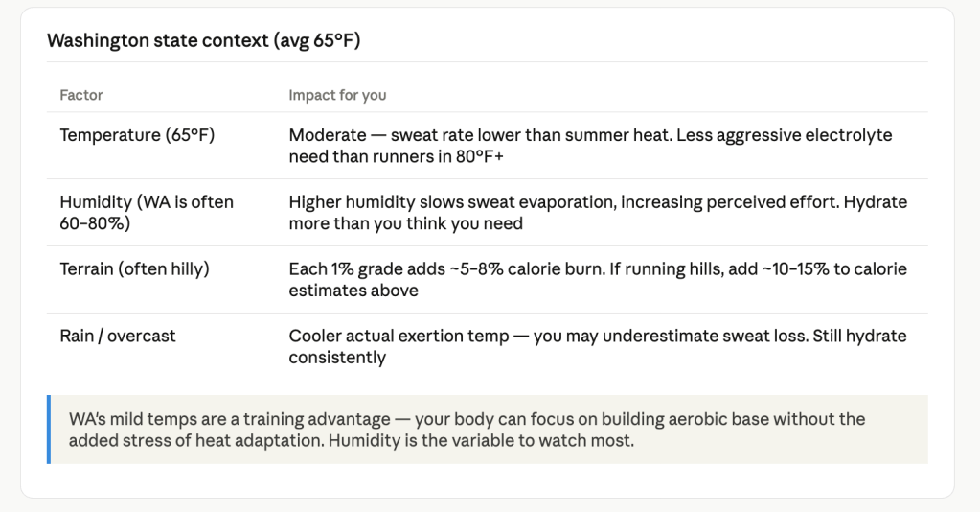Click the "Each 1% grade adds" text
The height and width of the screenshot is (512, 980).
(362, 269)
